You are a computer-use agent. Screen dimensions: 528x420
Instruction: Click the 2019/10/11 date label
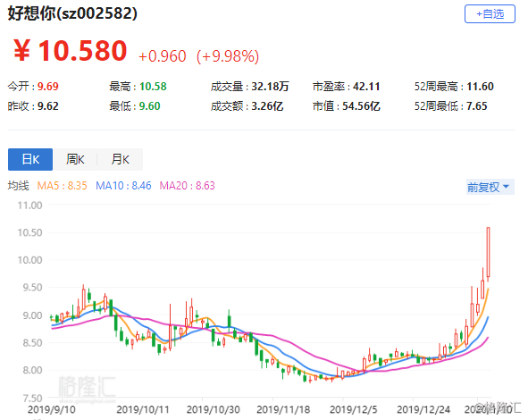[x=143, y=409]
